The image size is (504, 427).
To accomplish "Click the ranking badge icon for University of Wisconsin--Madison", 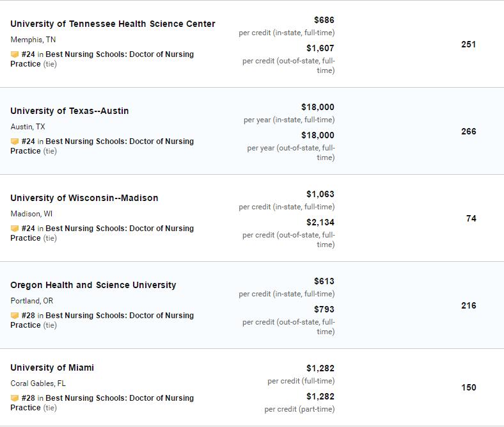I will 15,229.
